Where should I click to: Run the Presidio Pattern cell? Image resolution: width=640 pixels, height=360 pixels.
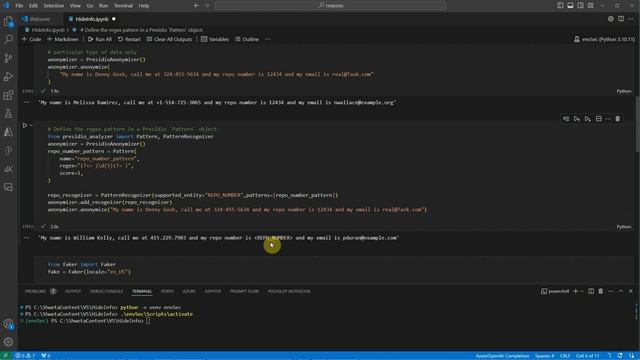coord(25,125)
